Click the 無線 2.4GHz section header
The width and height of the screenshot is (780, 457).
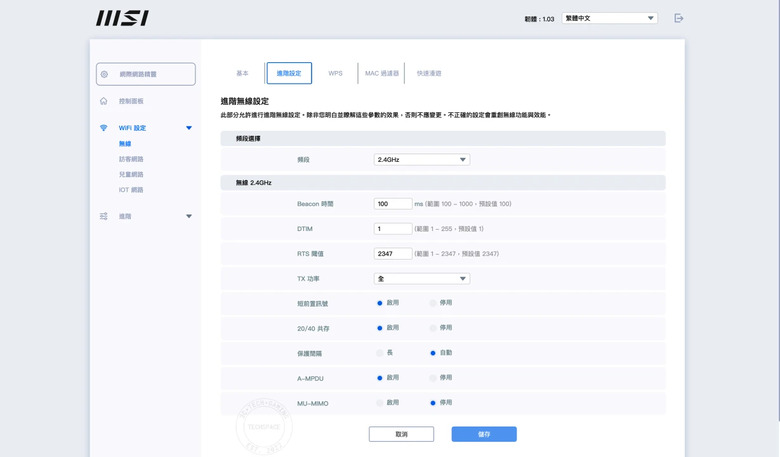[x=443, y=183]
